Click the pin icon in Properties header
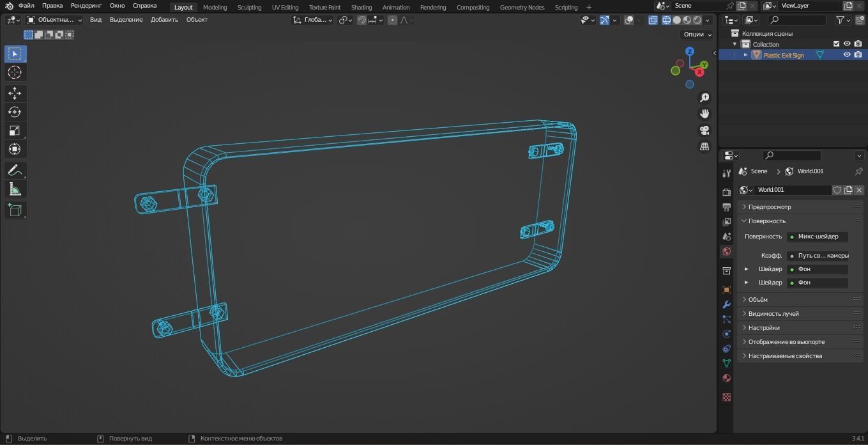 [858, 171]
